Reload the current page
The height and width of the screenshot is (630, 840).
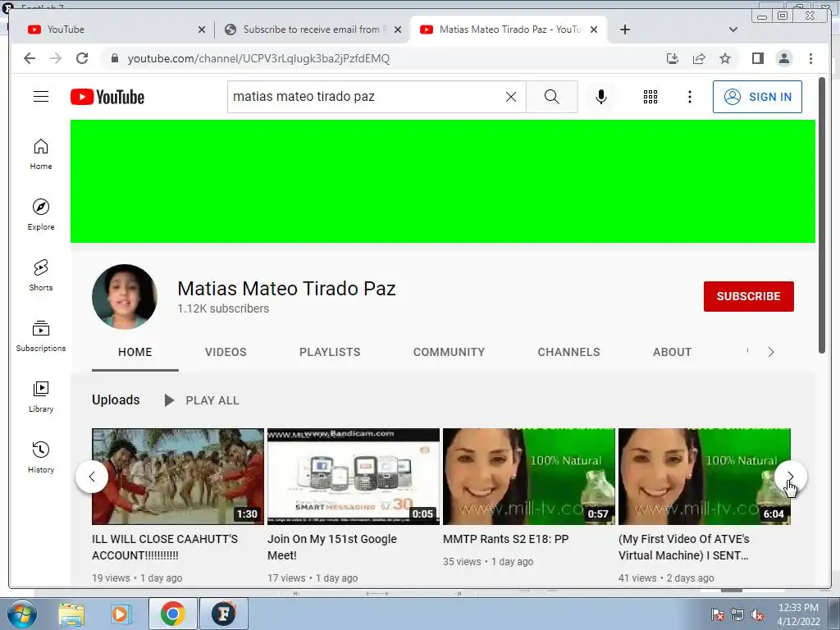[x=82, y=58]
